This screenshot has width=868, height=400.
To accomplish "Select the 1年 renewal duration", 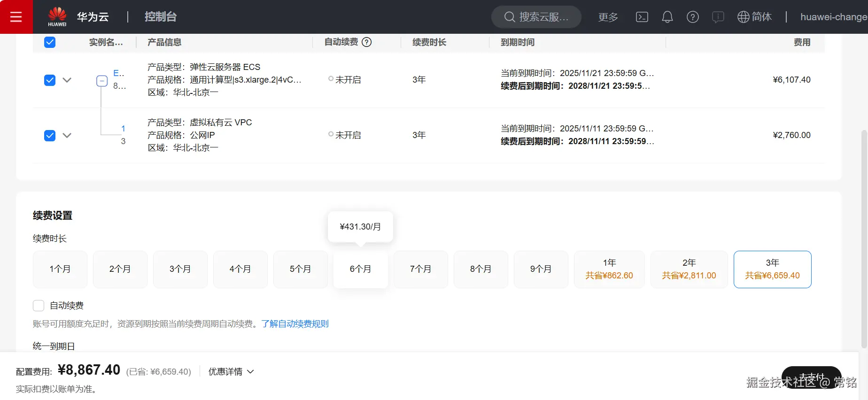I will pyautogui.click(x=609, y=269).
